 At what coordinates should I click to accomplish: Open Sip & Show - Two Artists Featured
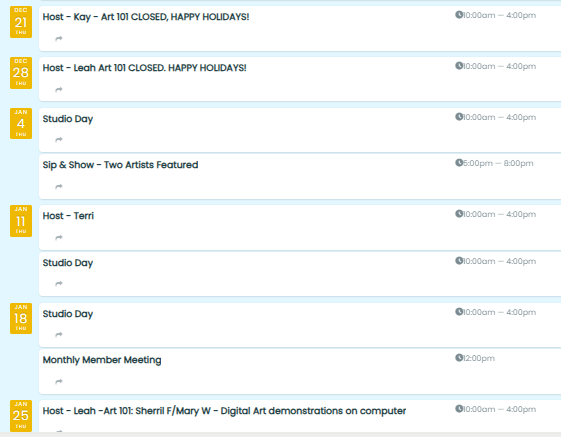120,165
